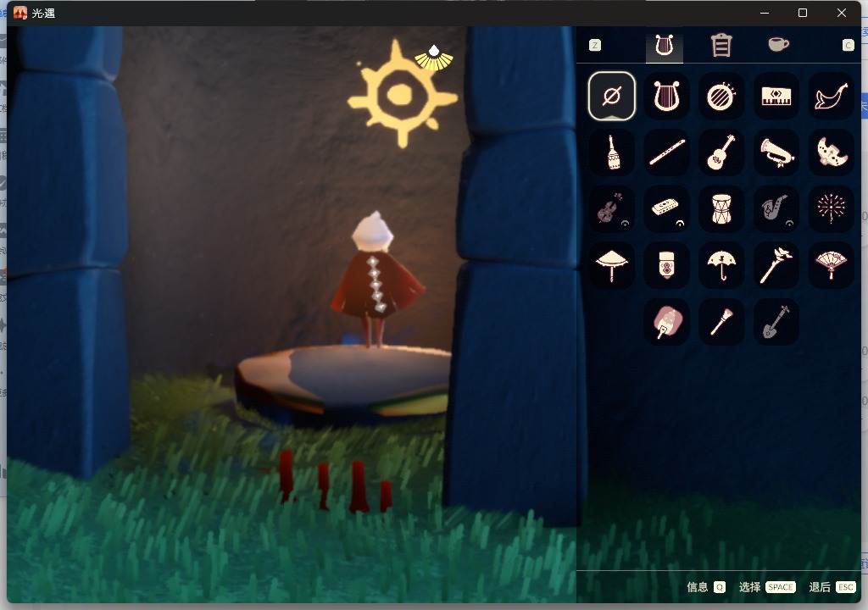Equip the torch staff item
Screen dimensions: 868x610
tap(776, 265)
